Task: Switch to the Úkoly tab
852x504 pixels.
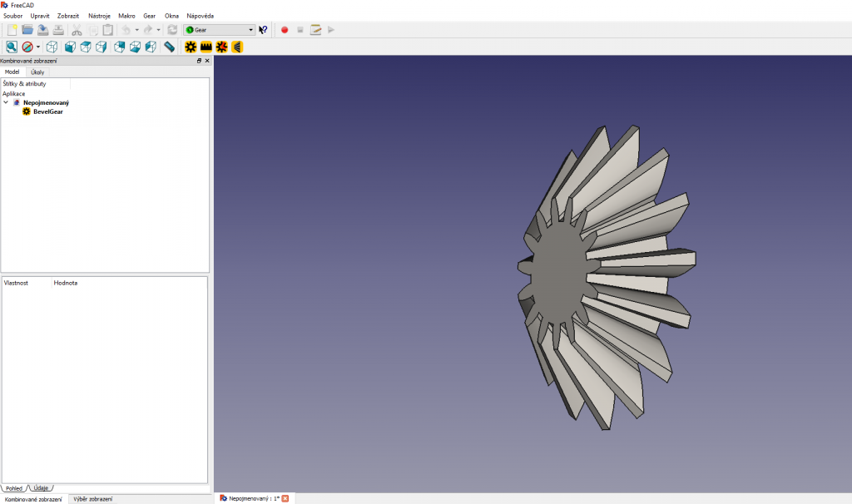Action: pyautogui.click(x=37, y=72)
